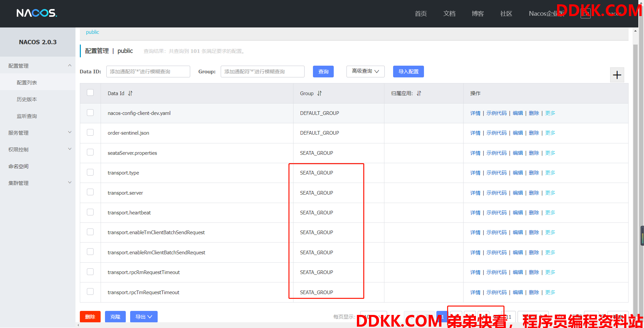Open the 高级查询 advanced query dropdown
This screenshot has height=328, width=644.
coord(365,71)
